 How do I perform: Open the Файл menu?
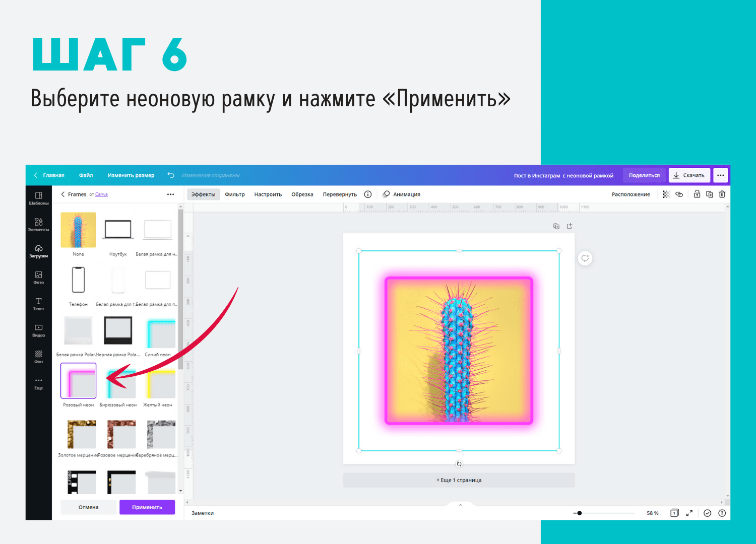point(86,175)
